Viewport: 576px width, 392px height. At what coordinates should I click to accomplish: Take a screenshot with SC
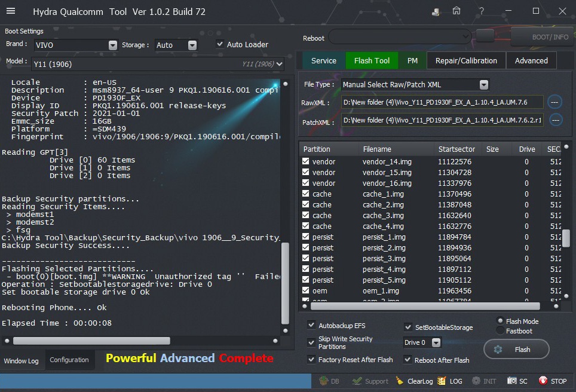point(517,381)
